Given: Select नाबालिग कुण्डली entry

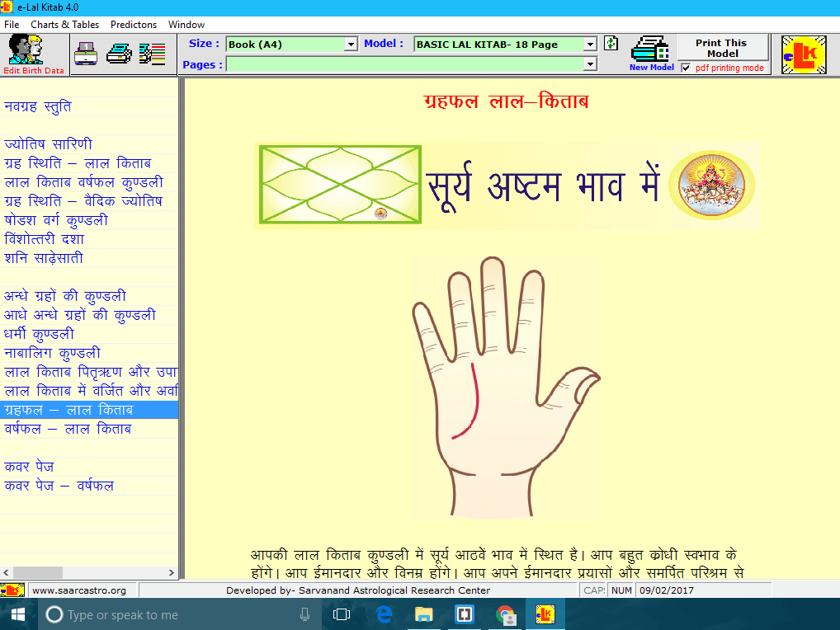Looking at the screenshot, I should (53, 353).
